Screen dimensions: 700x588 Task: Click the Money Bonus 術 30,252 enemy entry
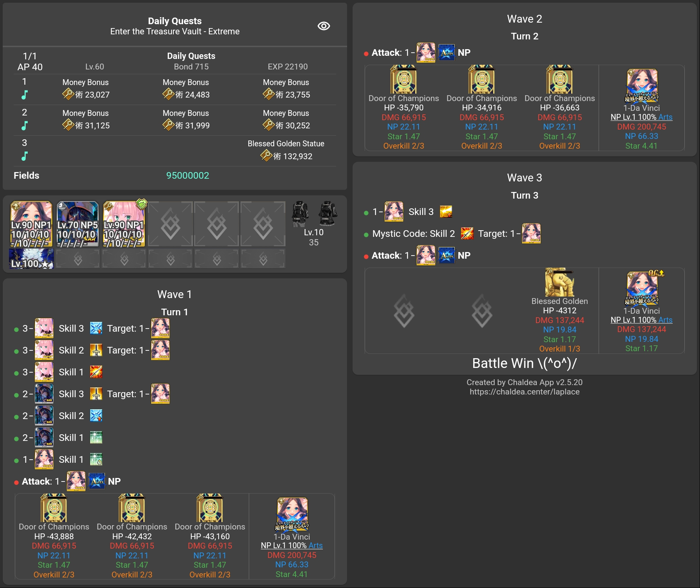click(286, 119)
